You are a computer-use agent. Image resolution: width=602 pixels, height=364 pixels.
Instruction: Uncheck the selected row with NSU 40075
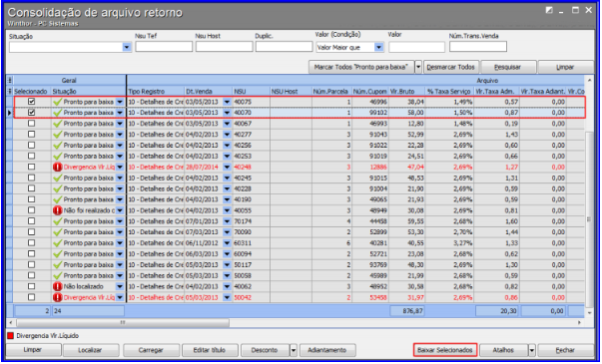(32, 102)
